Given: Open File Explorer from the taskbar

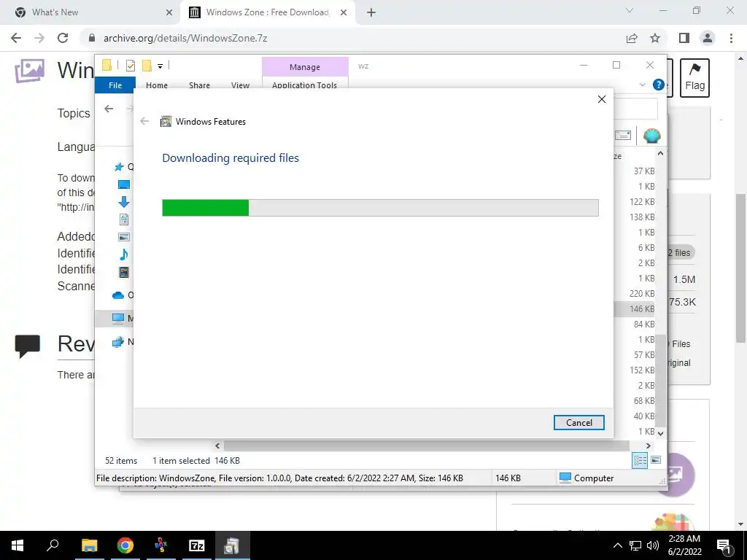Looking at the screenshot, I should [89, 545].
